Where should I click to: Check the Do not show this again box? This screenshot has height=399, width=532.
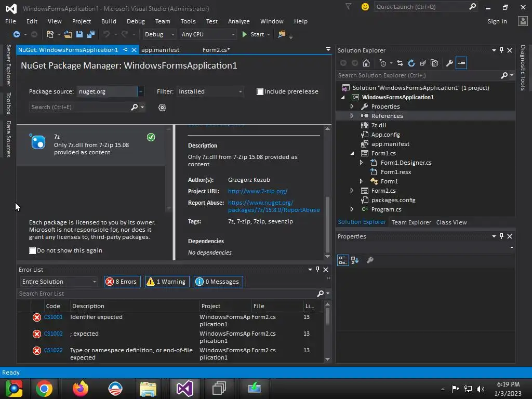[x=33, y=251]
